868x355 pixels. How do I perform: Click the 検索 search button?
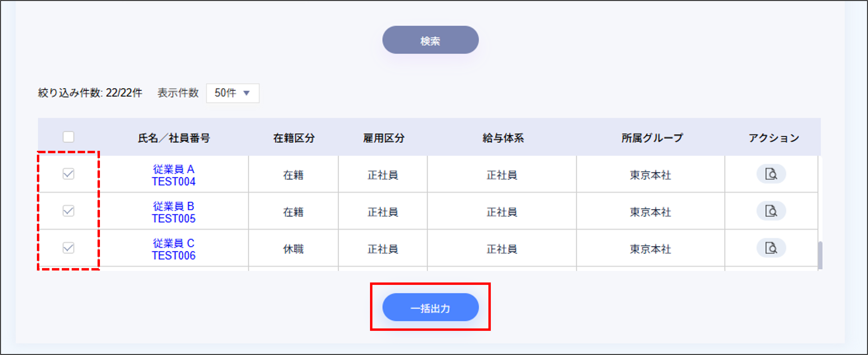click(430, 40)
